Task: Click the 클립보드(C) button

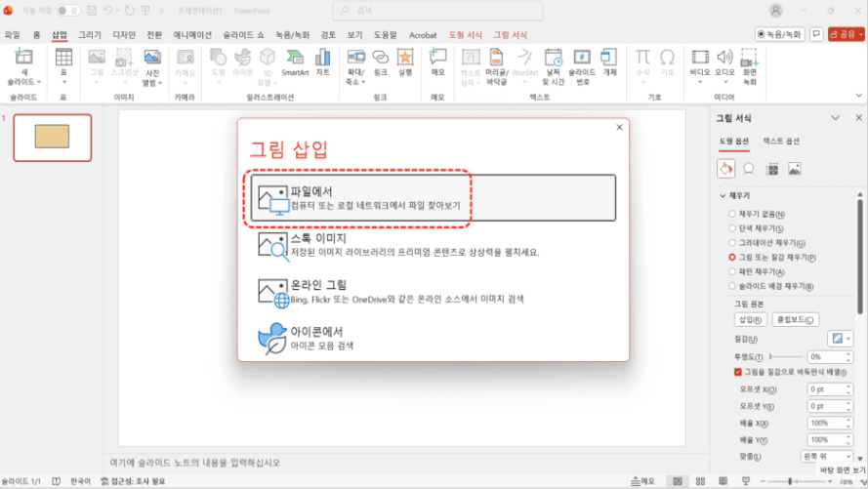Action: (x=795, y=319)
